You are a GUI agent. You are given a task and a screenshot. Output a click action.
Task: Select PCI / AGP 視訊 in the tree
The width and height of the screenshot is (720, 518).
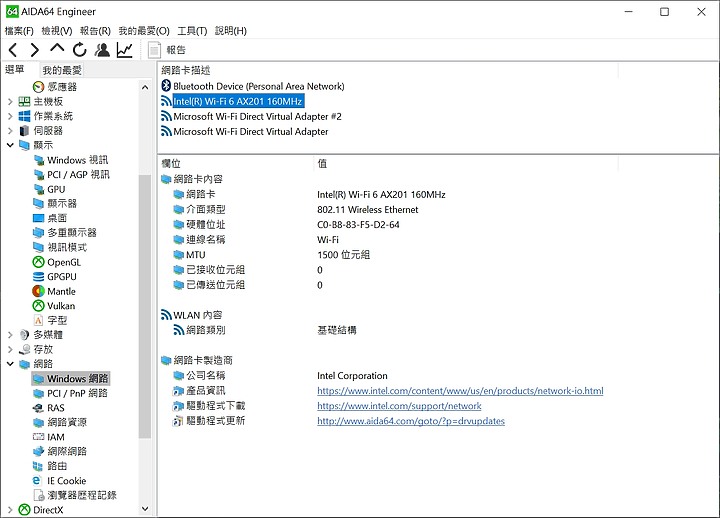[x=71, y=175]
